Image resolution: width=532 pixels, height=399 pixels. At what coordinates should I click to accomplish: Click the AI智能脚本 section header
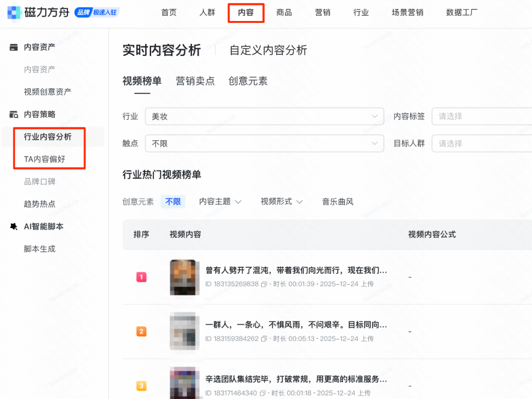[x=43, y=226]
